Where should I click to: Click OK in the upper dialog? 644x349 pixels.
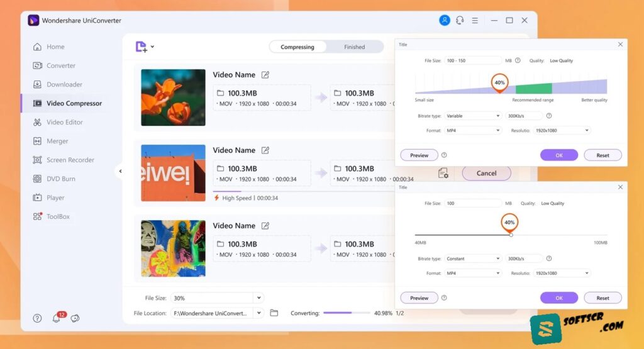559,155
